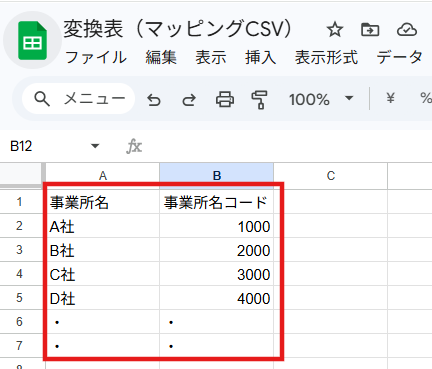Screen dimensions: 432x369
Task: Select row 6 header
Action: coord(19,322)
